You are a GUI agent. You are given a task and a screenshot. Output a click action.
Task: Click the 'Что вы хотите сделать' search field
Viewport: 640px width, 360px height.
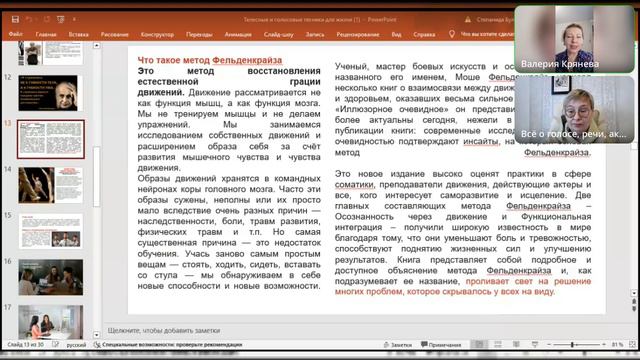[x=487, y=34]
